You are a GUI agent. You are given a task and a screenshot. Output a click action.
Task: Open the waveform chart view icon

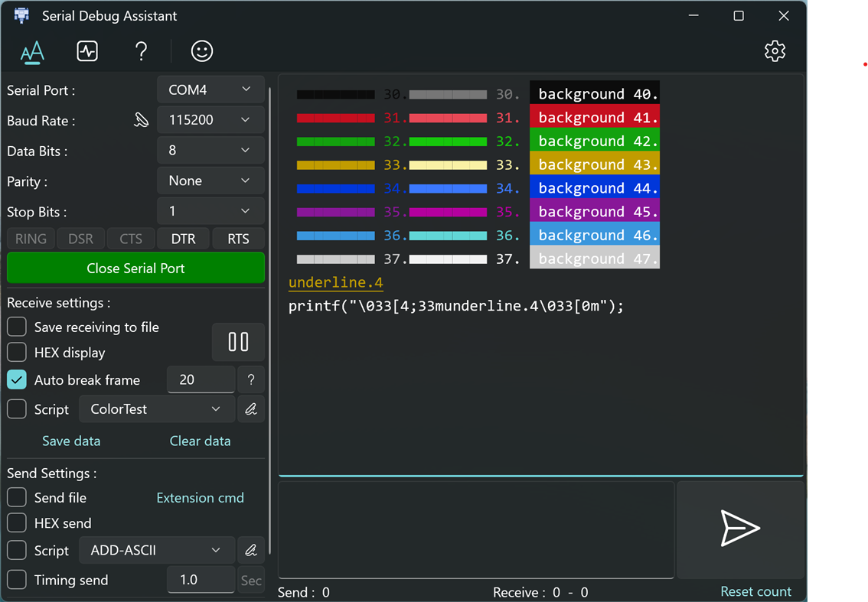click(x=87, y=51)
